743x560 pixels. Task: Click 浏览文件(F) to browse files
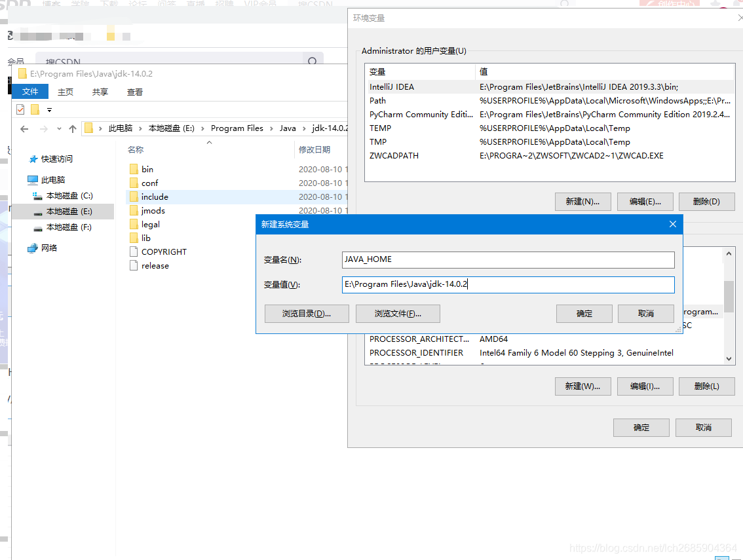click(x=397, y=314)
